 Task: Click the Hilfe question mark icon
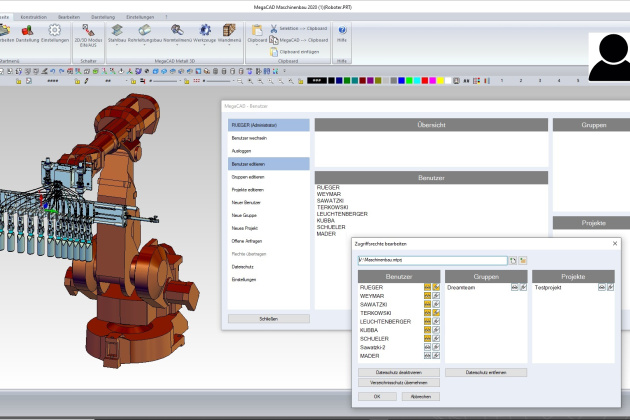click(342, 31)
